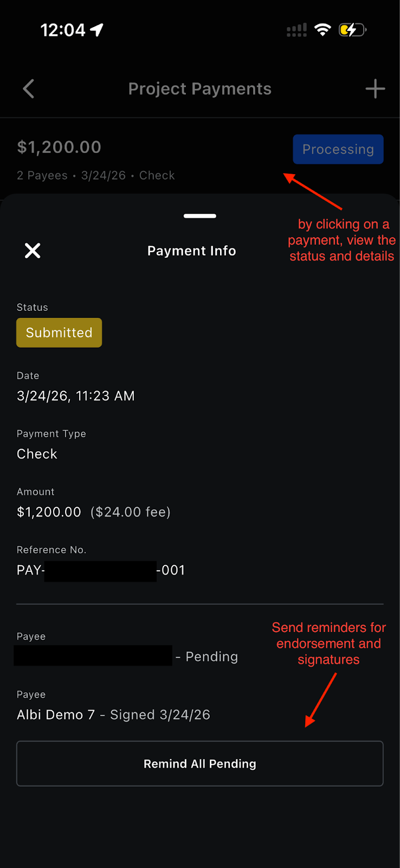Image resolution: width=400 pixels, height=868 pixels.
Task: Tap the $24.00 fee amount text
Action: click(x=131, y=512)
